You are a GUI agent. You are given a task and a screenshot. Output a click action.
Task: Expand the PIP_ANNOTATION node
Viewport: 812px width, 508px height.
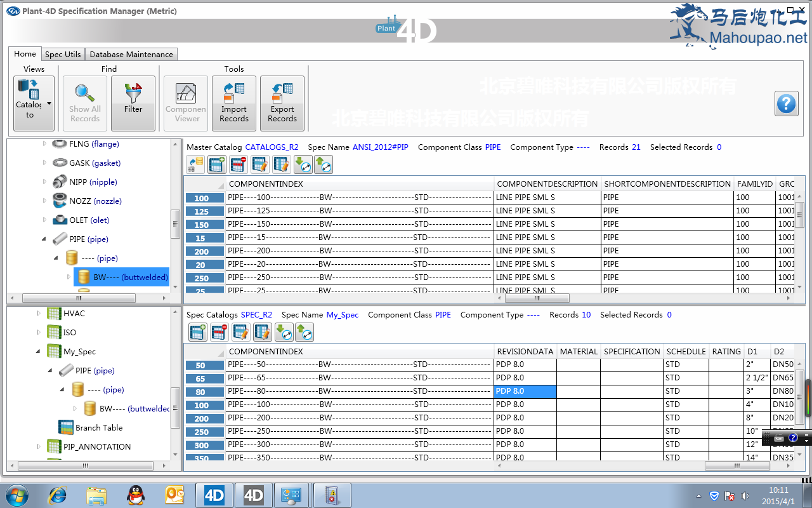click(x=39, y=447)
